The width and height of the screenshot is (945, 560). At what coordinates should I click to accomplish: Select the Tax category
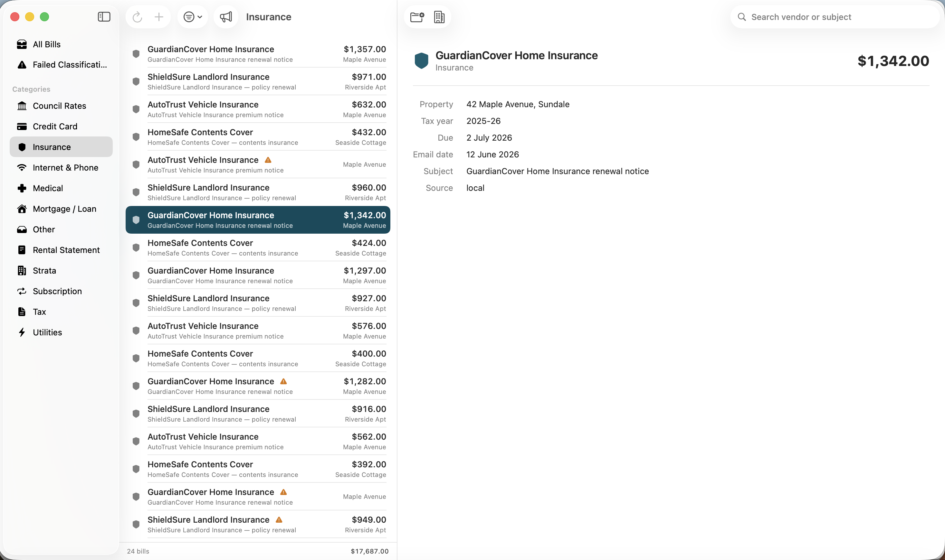click(x=61, y=312)
